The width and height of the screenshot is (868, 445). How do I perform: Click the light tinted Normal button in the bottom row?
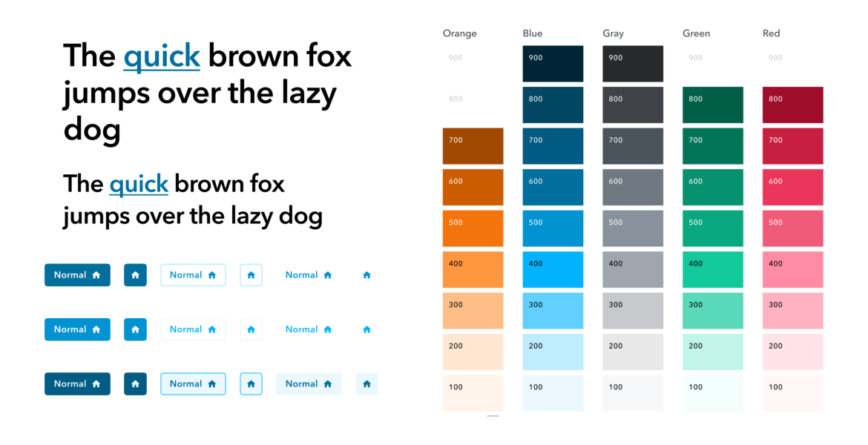[309, 384]
